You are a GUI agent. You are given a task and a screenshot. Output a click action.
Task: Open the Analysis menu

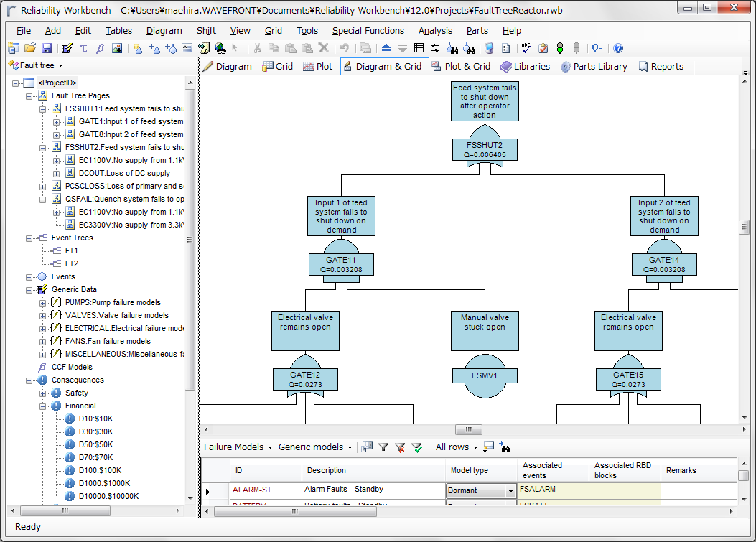[x=435, y=30]
